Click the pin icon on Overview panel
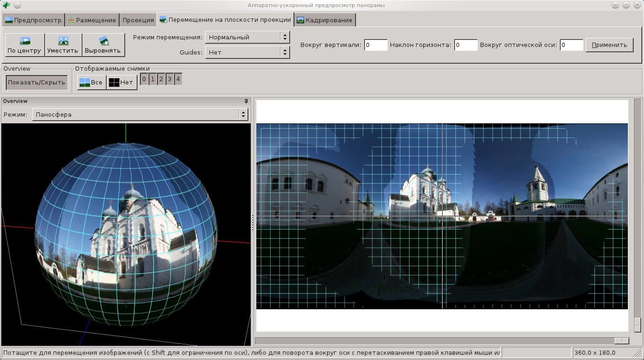Screen dimensions: 644x360 (246, 101)
